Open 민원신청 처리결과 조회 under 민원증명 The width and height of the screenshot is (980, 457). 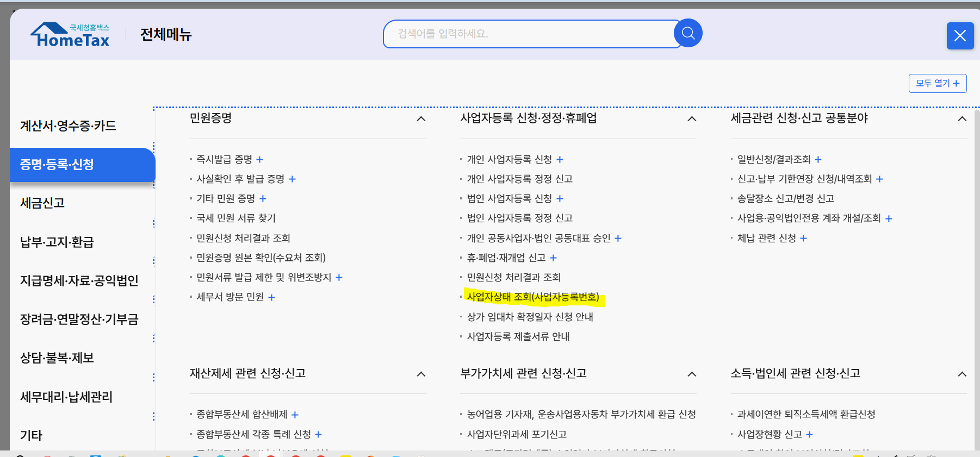243,238
